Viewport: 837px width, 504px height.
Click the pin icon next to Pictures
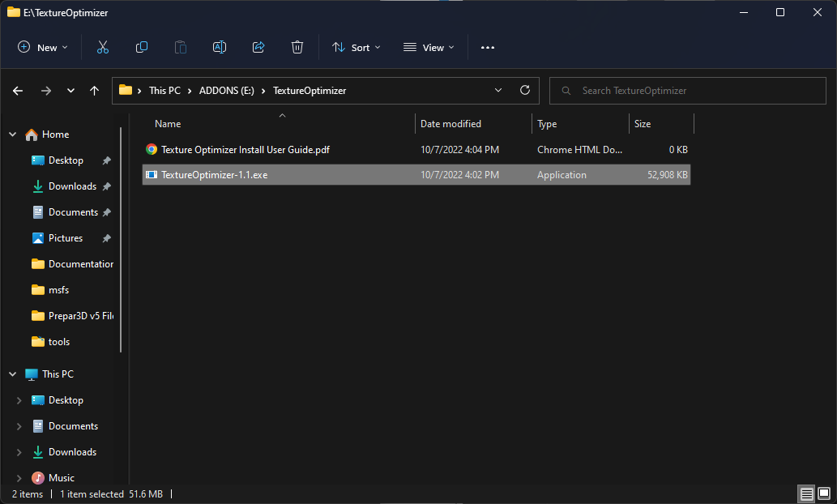pyautogui.click(x=107, y=238)
